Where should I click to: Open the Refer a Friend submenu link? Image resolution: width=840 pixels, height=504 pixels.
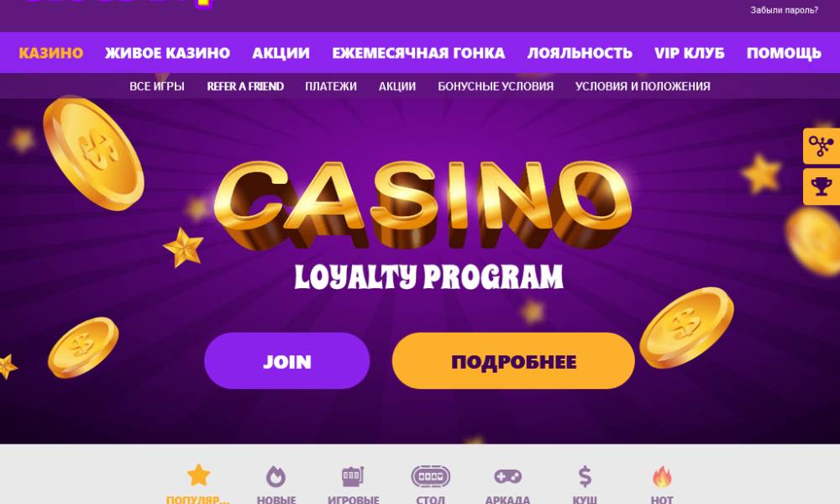245,87
